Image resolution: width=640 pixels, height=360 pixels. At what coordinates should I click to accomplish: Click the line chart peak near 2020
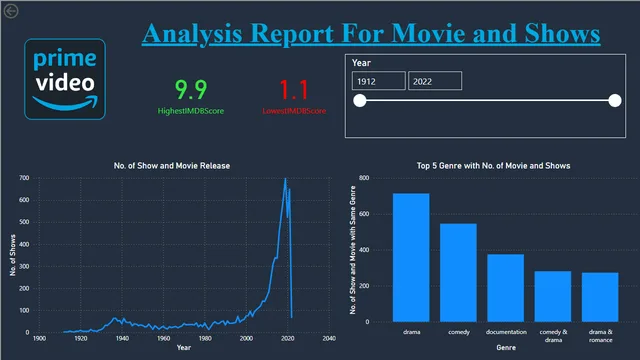coord(285,179)
